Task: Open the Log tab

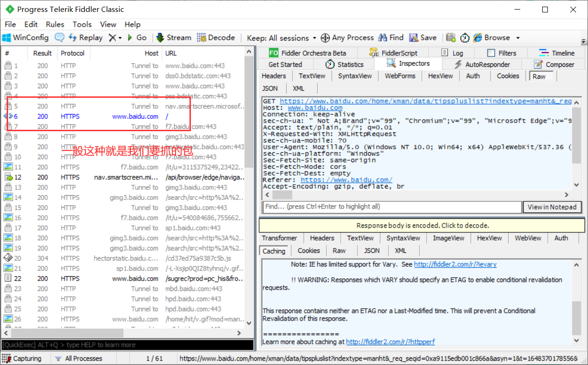Action: coord(451,53)
